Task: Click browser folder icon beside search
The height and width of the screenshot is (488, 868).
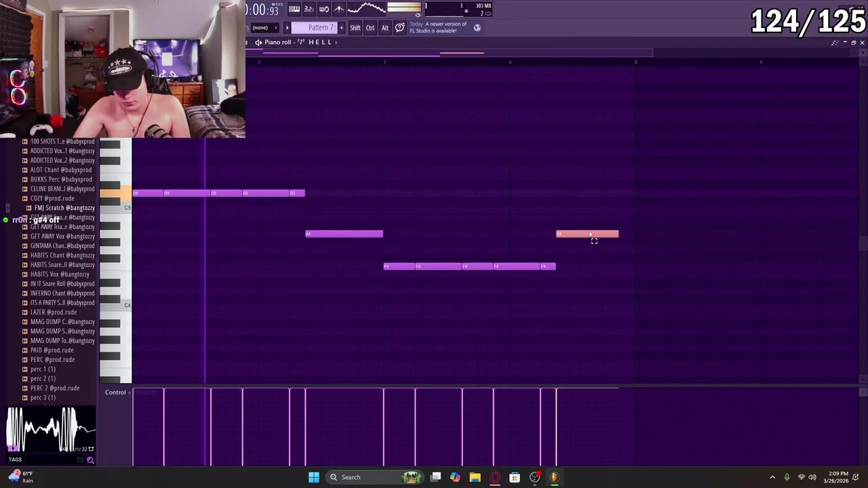Action: [80, 460]
